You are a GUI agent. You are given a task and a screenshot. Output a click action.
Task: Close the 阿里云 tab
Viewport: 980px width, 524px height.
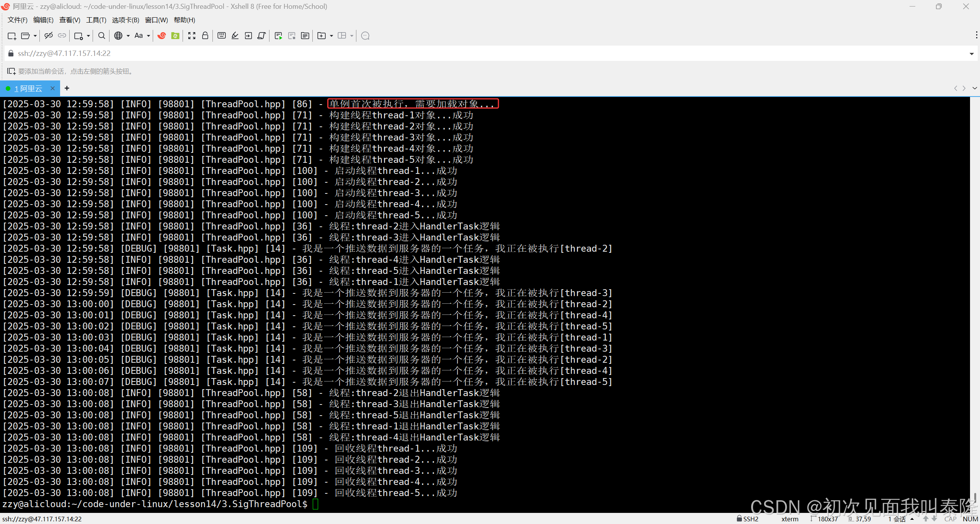pos(52,88)
